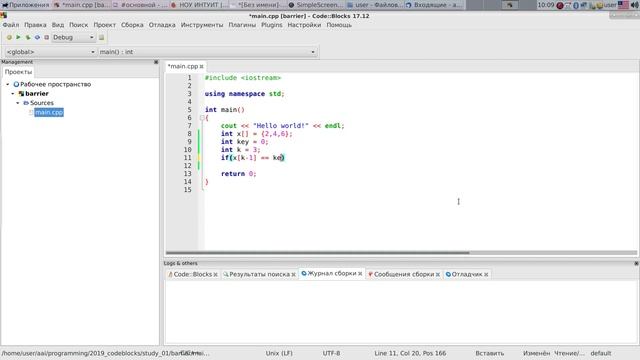Screen dimensions: 640x360
Task: Toggle the fold marker at line 6
Action: [x=202, y=118]
